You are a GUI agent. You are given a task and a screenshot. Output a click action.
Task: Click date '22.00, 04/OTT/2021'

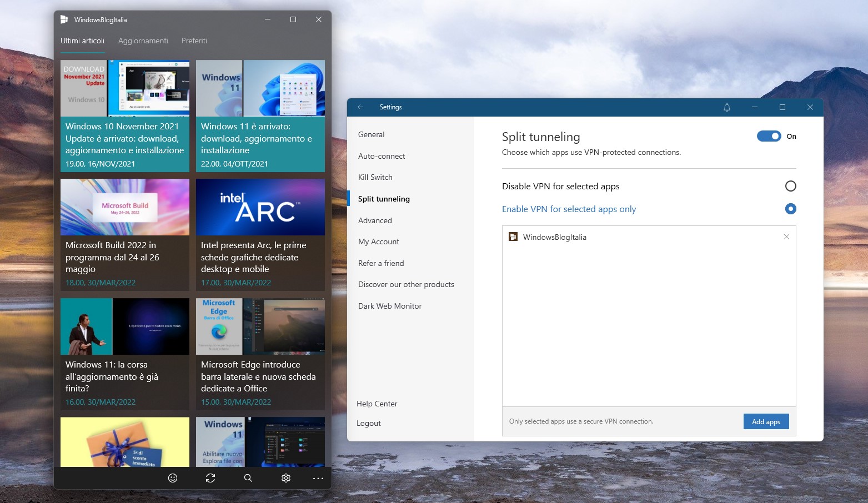tap(234, 164)
